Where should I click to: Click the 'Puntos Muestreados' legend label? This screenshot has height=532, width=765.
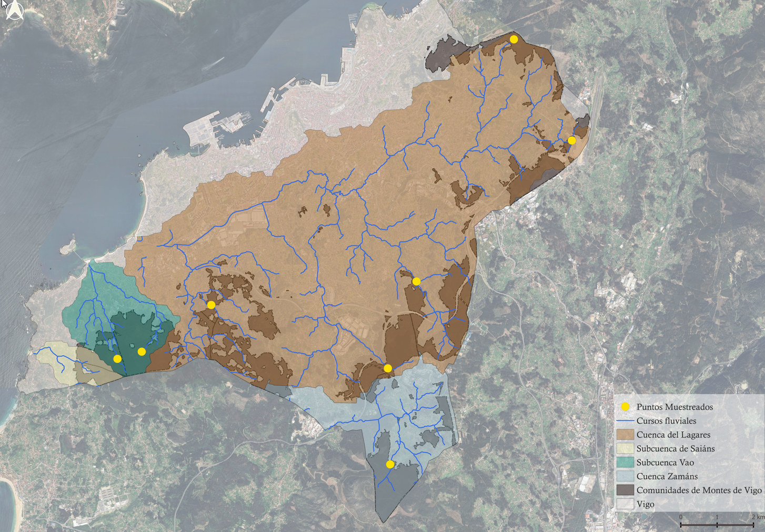[675, 407]
